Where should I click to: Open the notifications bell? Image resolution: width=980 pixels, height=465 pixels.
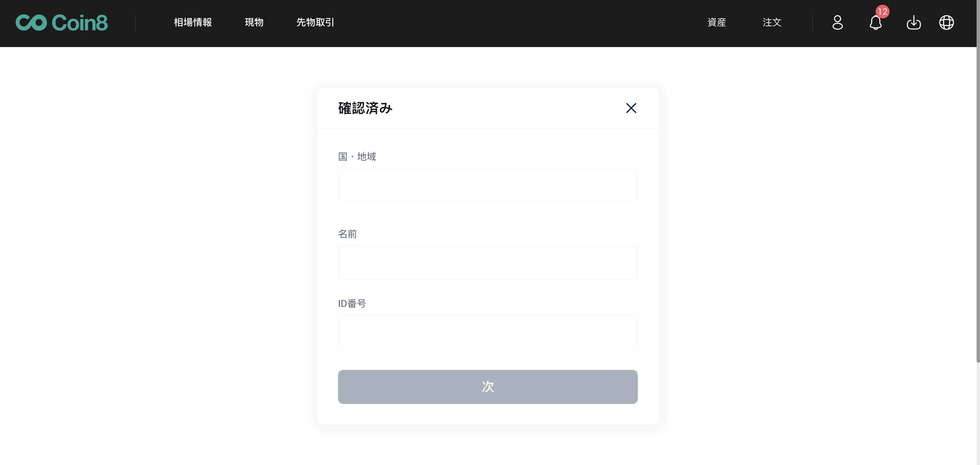(875, 23)
